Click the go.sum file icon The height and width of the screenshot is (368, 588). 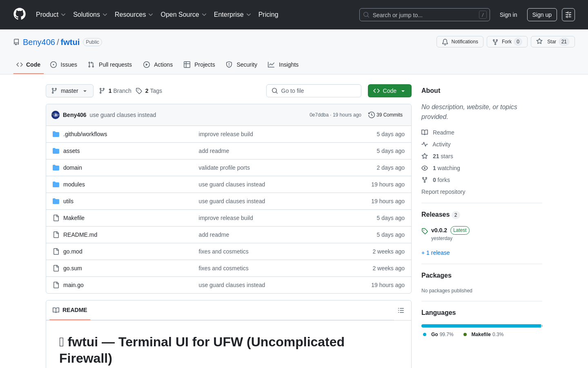[x=56, y=268]
